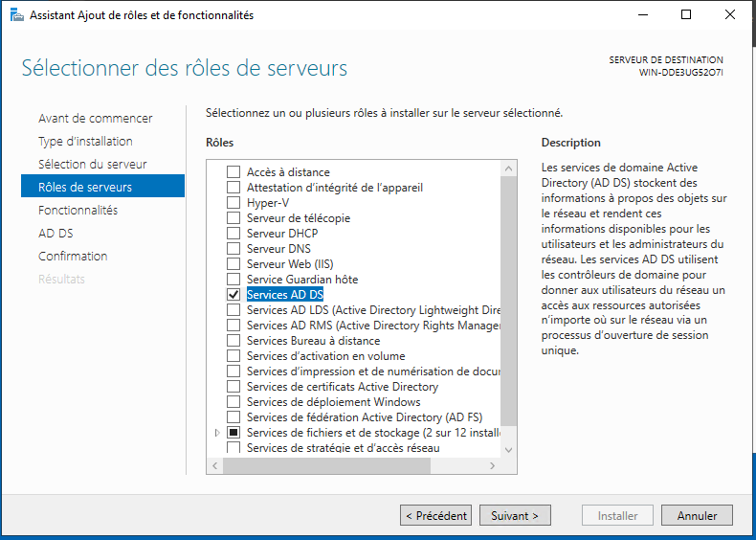Tick the Serveur DHCP checkbox
756x540 pixels.
coord(233,233)
